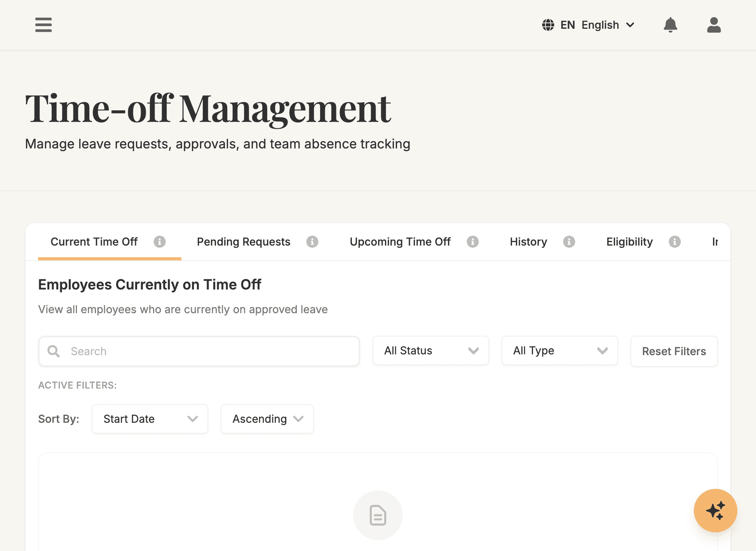Click the info icon beside Eligibility
The width and height of the screenshot is (756, 551).
click(x=675, y=242)
